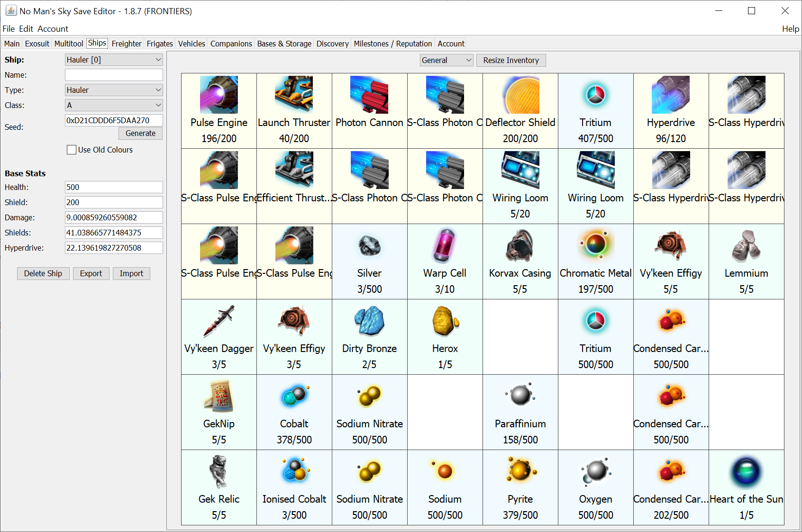Viewport: 802px width, 532px height.
Task: Click the Dirty Bronze item
Action: tap(369, 337)
